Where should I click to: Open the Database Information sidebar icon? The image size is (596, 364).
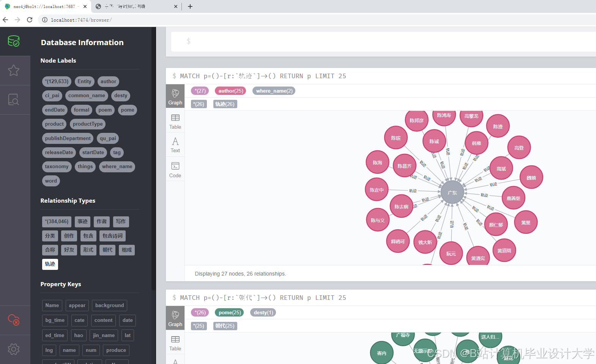(x=14, y=41)
